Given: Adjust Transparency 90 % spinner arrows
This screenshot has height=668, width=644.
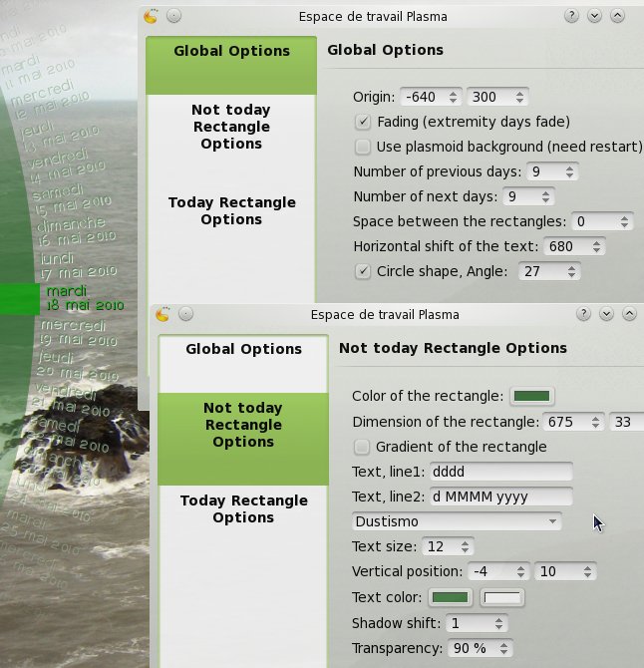Looking at the screenshot, I should pyautogui.click(x=503, y=649).
